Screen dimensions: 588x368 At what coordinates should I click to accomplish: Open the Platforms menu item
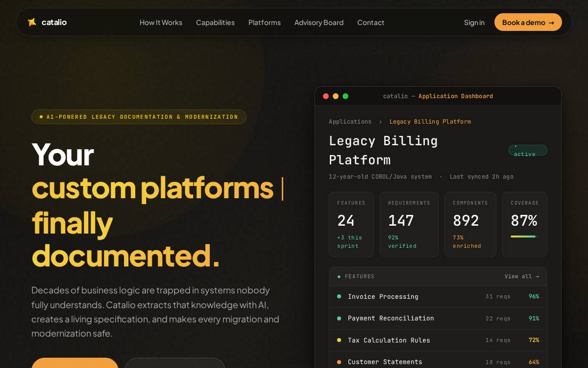(265, 23)
